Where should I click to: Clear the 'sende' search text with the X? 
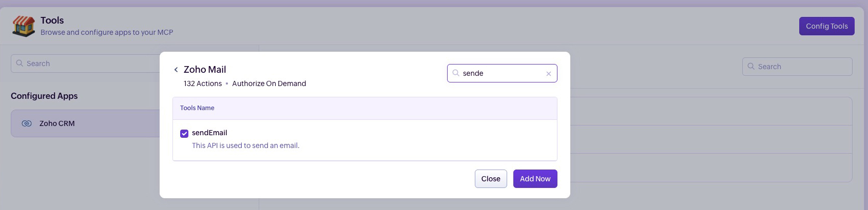[x=549, y=74]
